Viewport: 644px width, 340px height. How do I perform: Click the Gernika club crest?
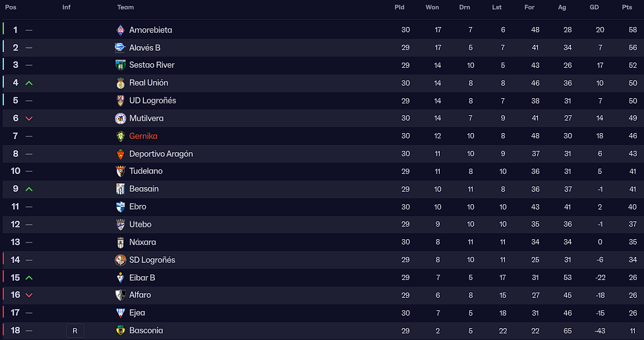point(121,136)
